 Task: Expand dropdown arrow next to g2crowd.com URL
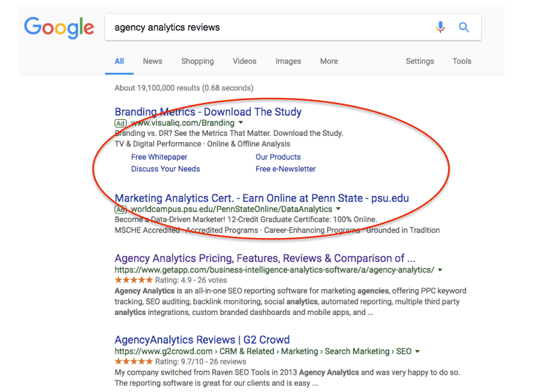pyautogui.click(x=417, y=351)
